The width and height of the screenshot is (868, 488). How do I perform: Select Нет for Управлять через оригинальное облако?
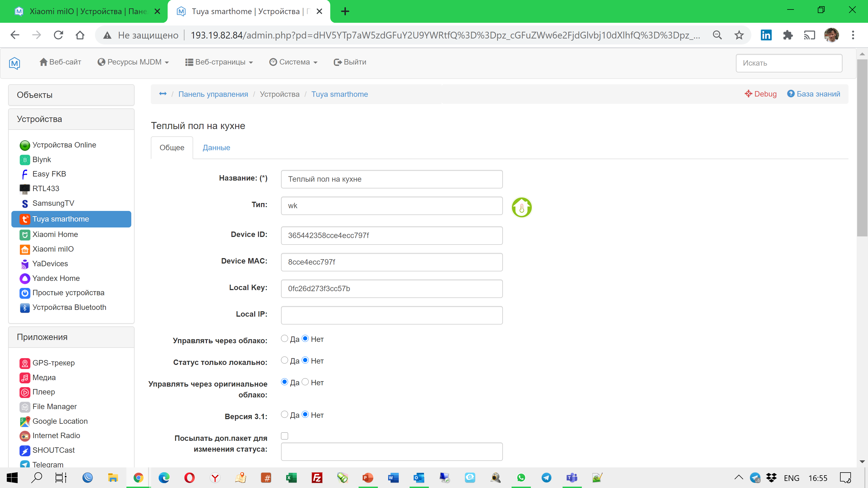305,382
